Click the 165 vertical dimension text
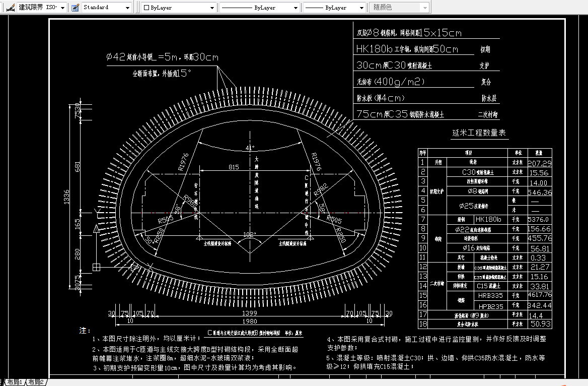 (77, 224)
